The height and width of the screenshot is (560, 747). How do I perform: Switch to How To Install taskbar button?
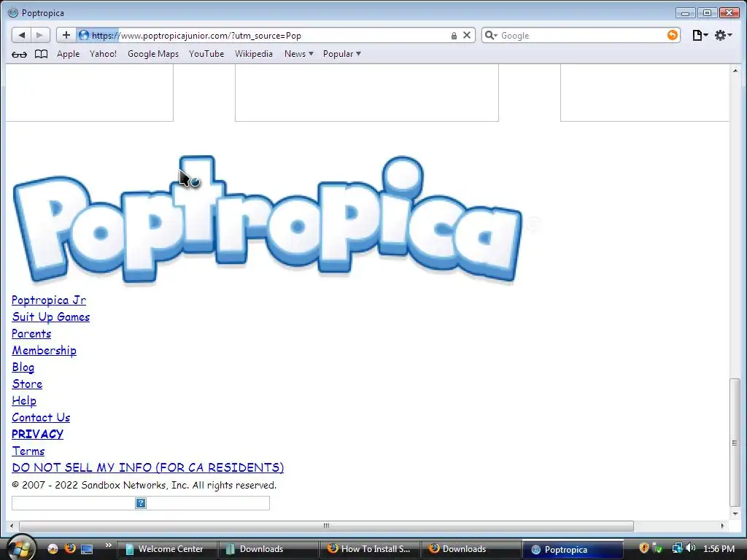pos(370,549)
